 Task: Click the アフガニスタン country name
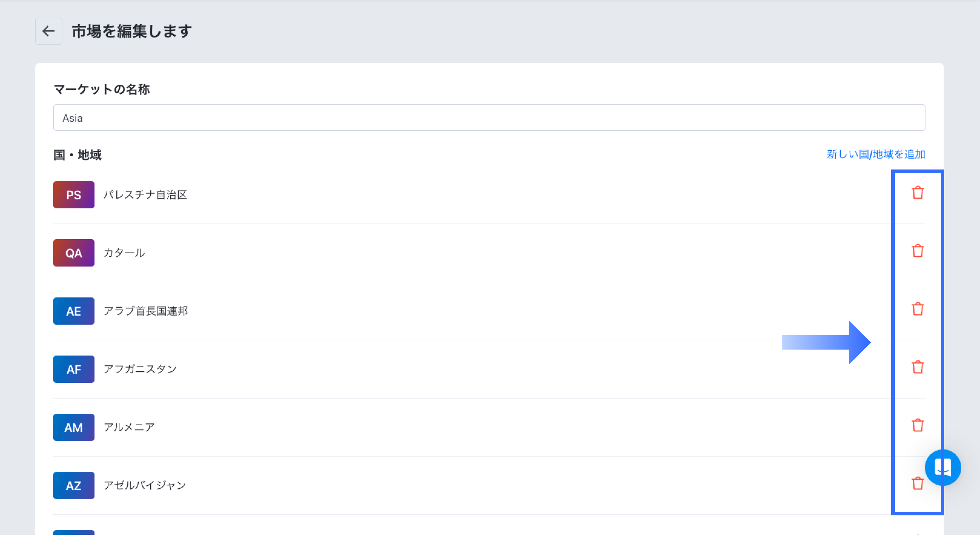(140, 369)
